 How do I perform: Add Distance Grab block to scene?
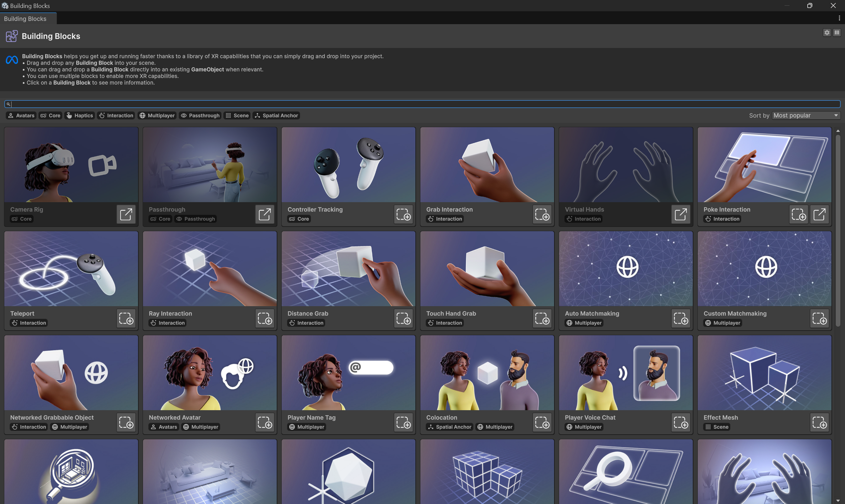pyautogui.click(x=403, y=318)
